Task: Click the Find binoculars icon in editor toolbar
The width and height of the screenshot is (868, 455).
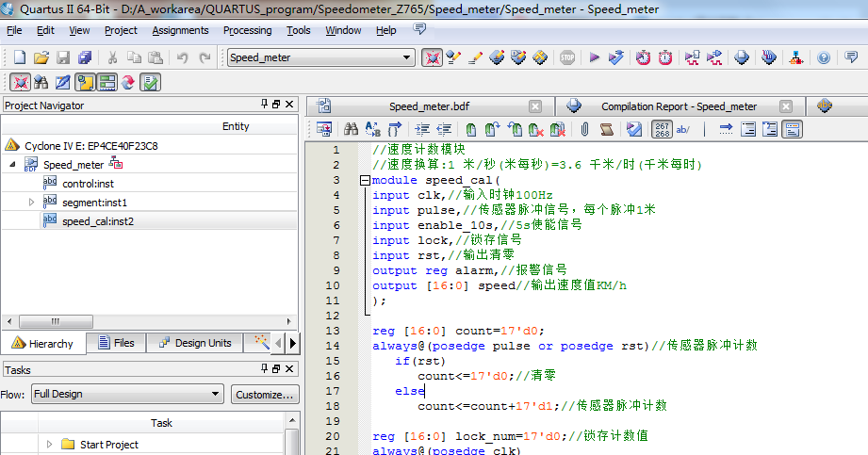Action: tap(351, 129)
